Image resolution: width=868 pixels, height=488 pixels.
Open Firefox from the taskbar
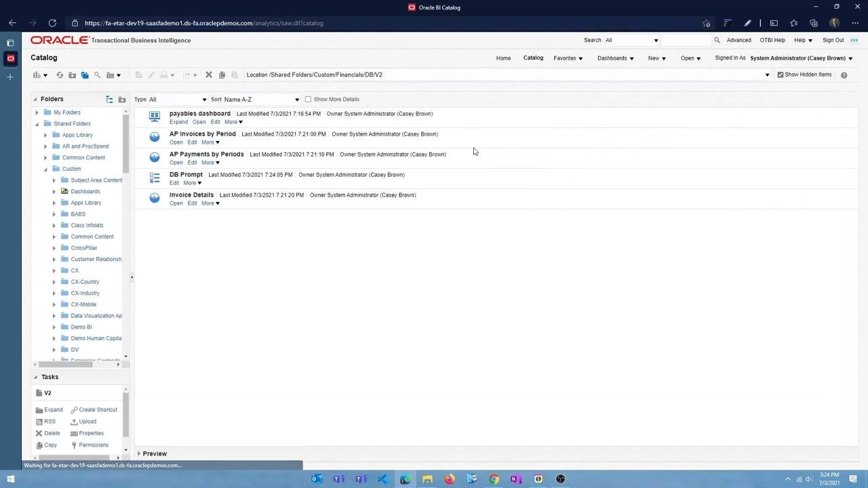pos(450,479)
